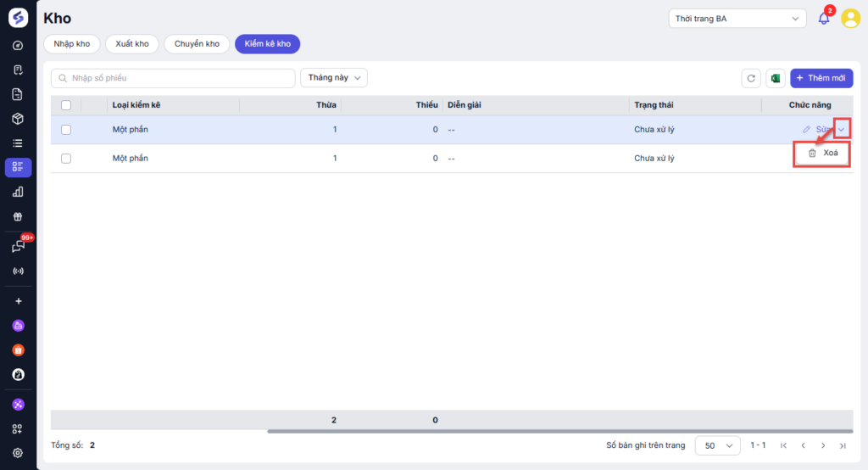Click the Diễn giải column header
Viewport: 868px width, 470px height.
pyautogui.click(x=465, y=104)
